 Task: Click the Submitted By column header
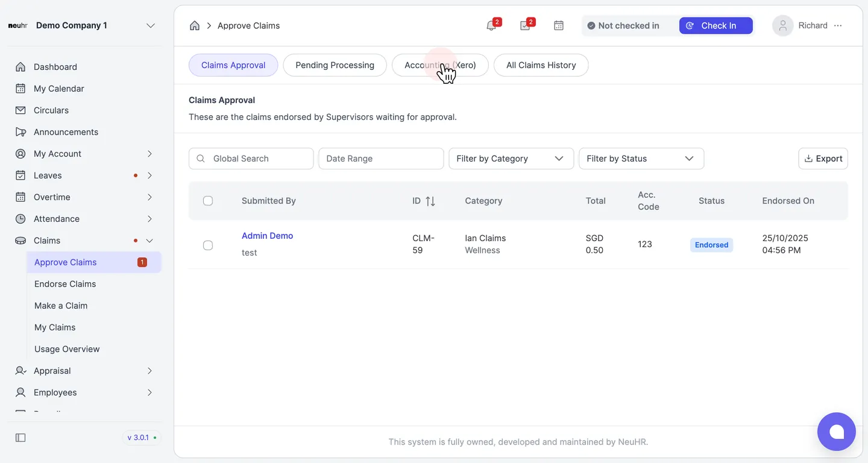(x=269, y=201)
